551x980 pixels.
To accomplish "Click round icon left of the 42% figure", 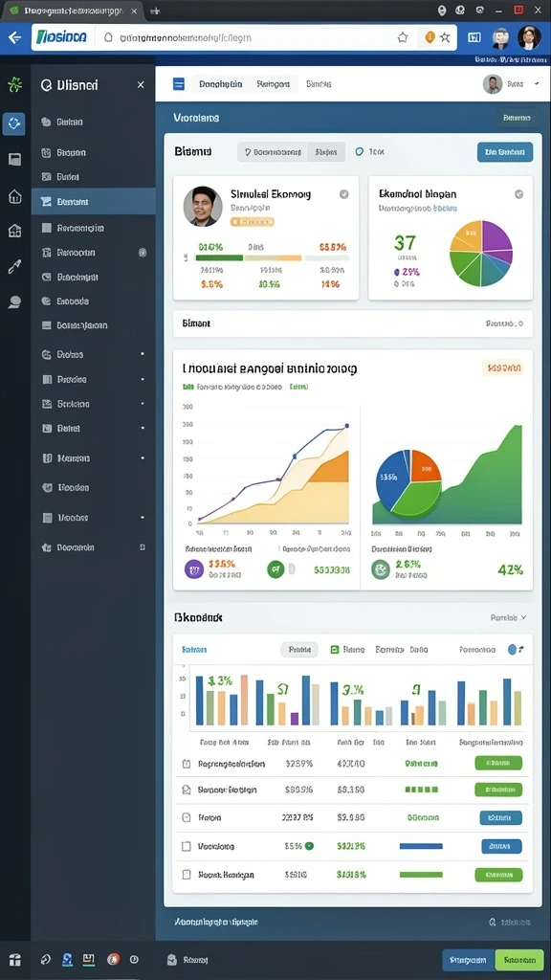I will click(381, 569).
